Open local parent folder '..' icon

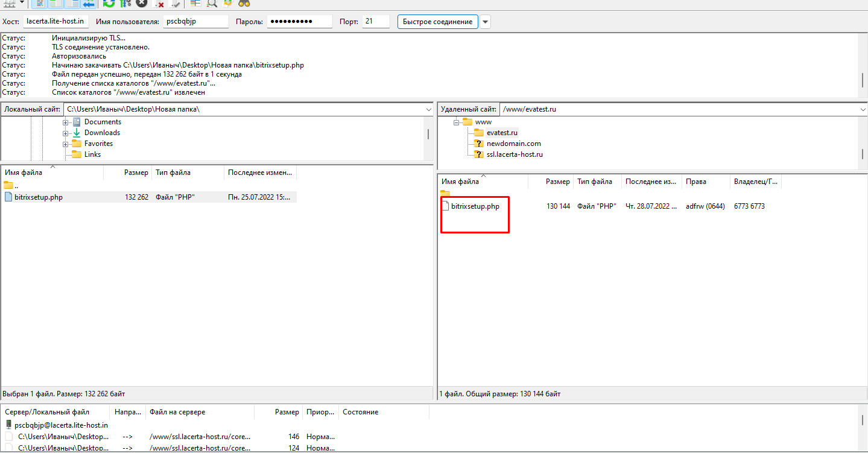(x=8, y=185)
